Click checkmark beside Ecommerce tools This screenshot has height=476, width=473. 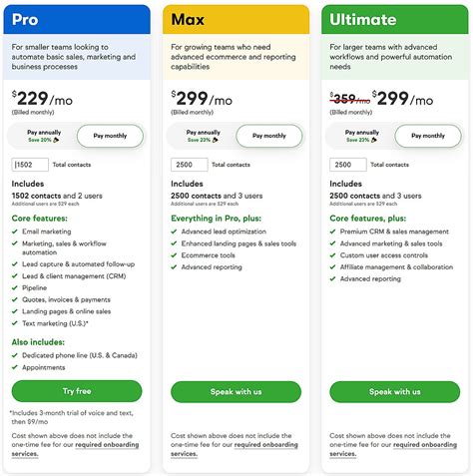174,255
